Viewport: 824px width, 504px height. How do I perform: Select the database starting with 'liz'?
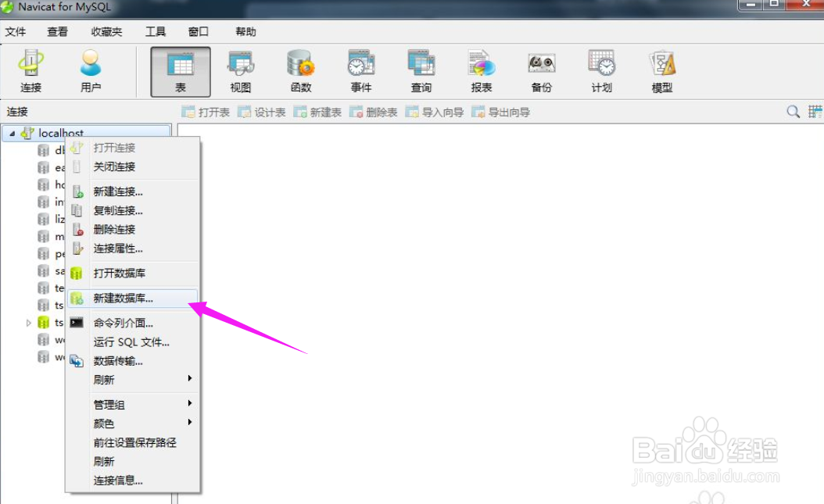pos(52,219)
